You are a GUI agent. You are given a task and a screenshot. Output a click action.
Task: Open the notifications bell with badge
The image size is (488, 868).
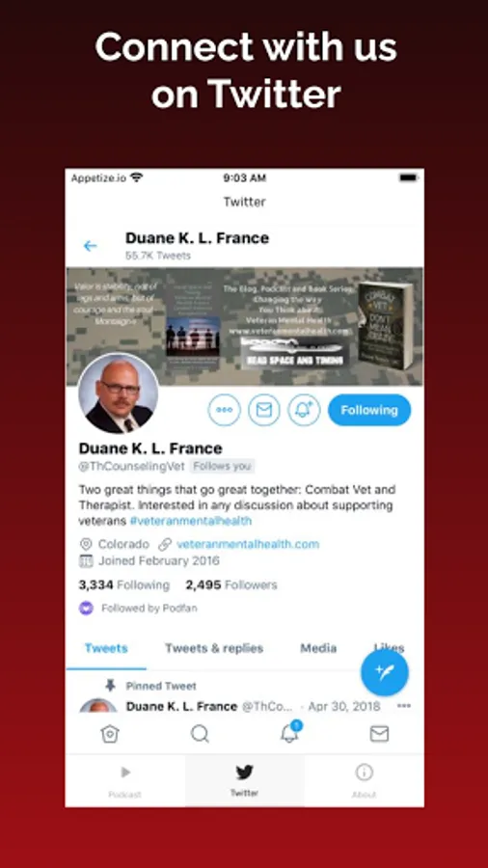(x=290, y=732)
